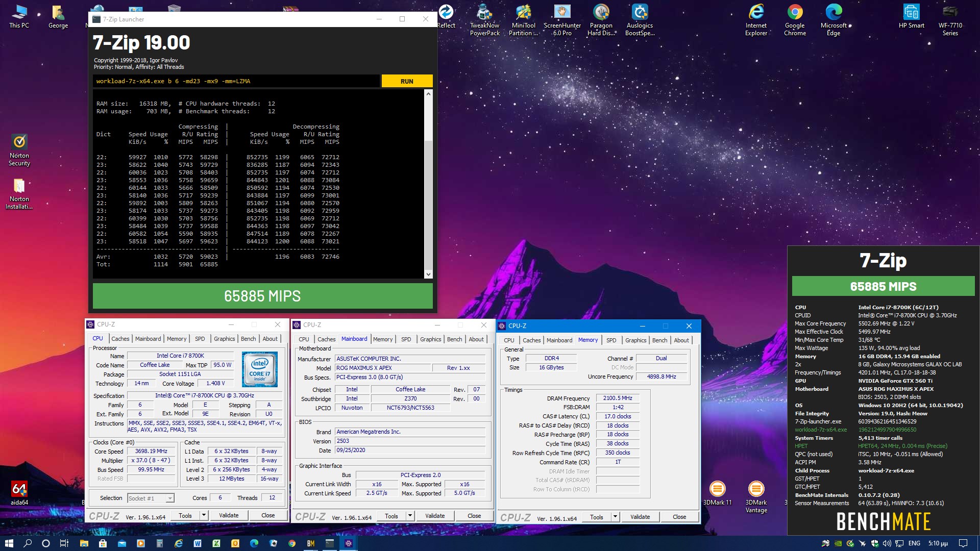Open 3DMark 11 desktop shortcut

click(x=717, y=493)
